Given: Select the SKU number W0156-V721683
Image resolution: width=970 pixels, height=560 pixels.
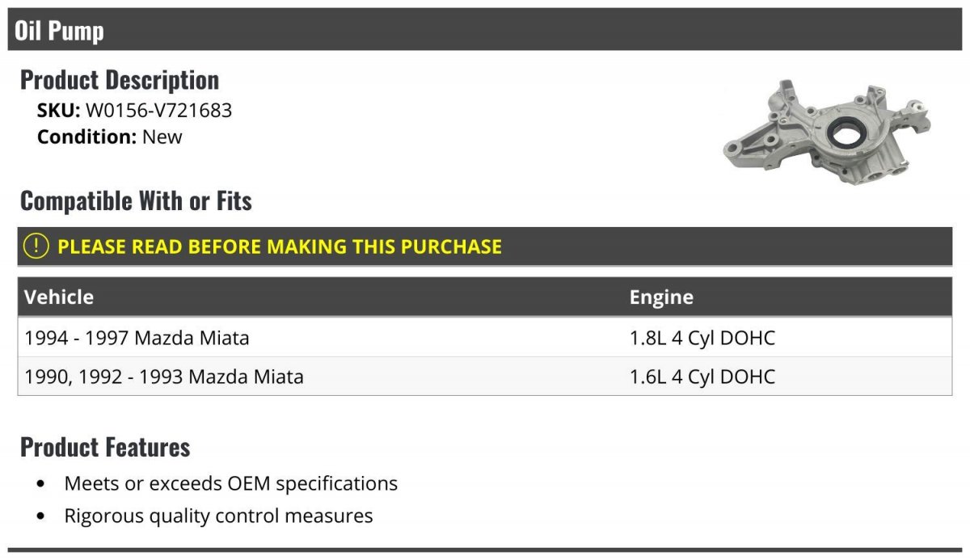Looking at the screenshot, I should (x=158, y=111).
